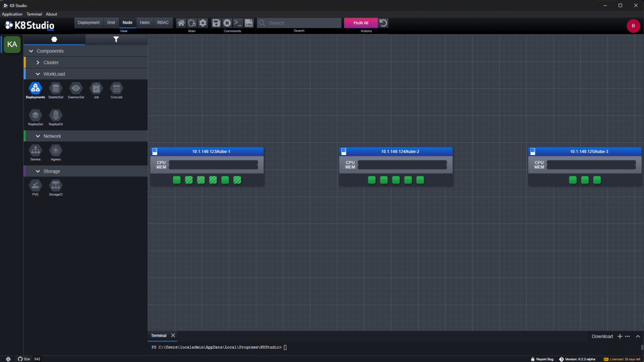
Task: Select the CronJob workload icon
Action: (116, 88)
